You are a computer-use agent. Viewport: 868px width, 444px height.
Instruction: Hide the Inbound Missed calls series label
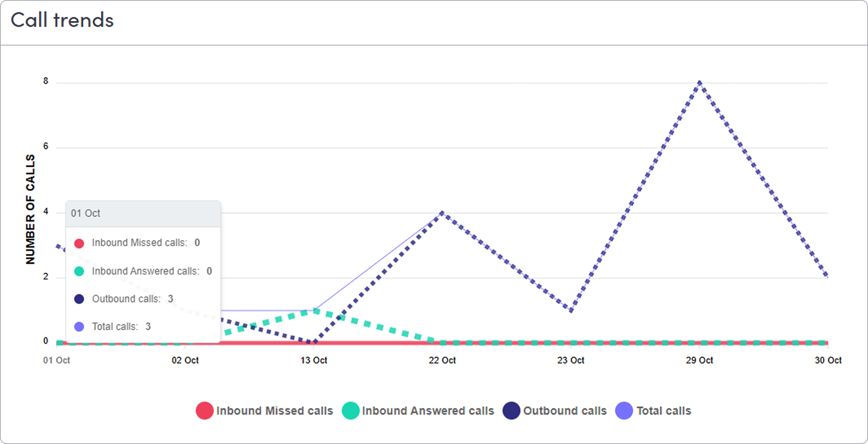274,411
